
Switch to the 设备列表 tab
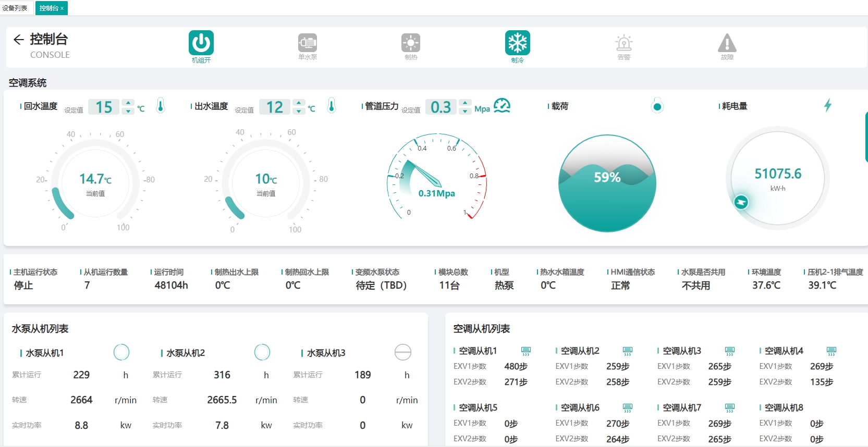15,8
